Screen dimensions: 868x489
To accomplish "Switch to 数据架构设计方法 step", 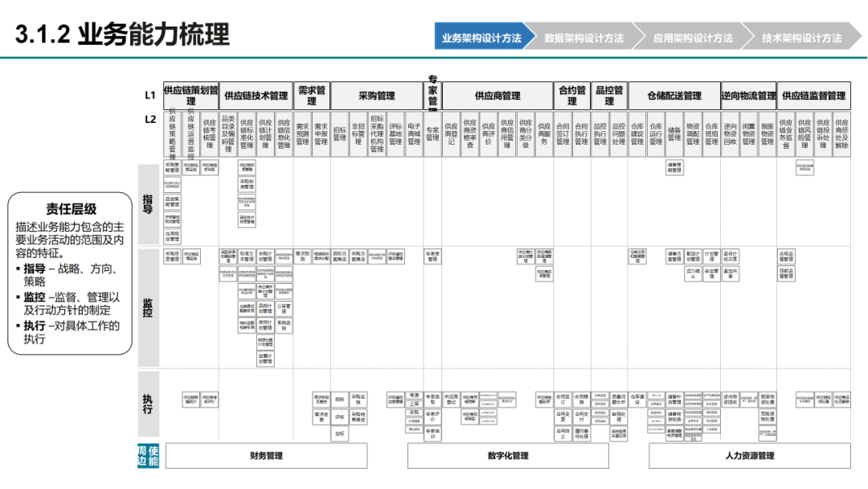I will (584, 37).
